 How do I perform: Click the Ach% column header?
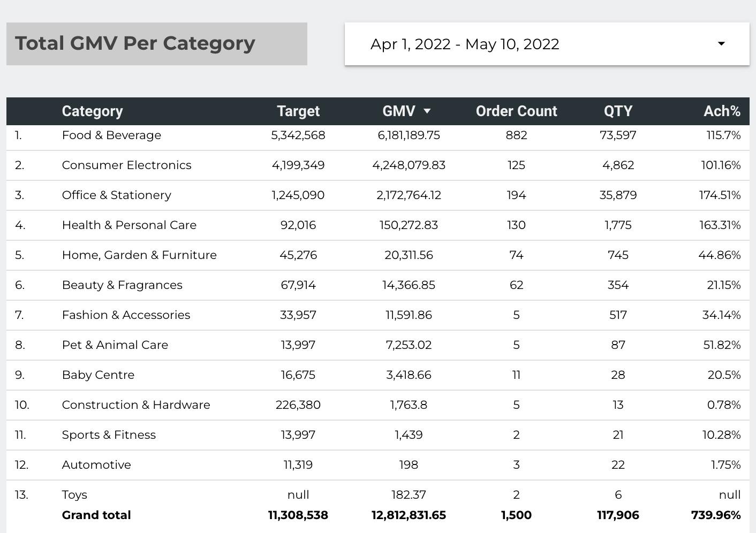tap(722, 111)
